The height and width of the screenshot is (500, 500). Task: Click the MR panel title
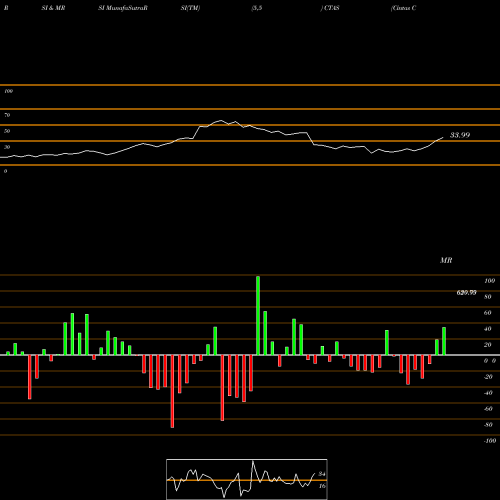[446, 260]
